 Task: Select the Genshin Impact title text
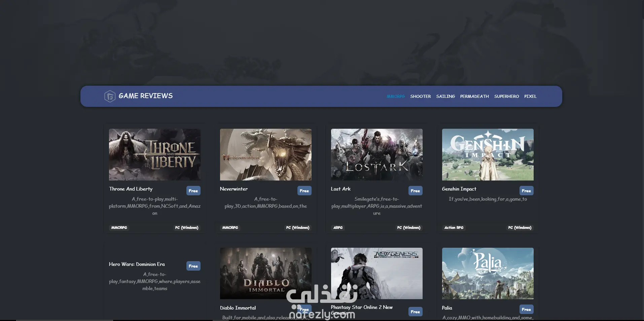(459, 189)
